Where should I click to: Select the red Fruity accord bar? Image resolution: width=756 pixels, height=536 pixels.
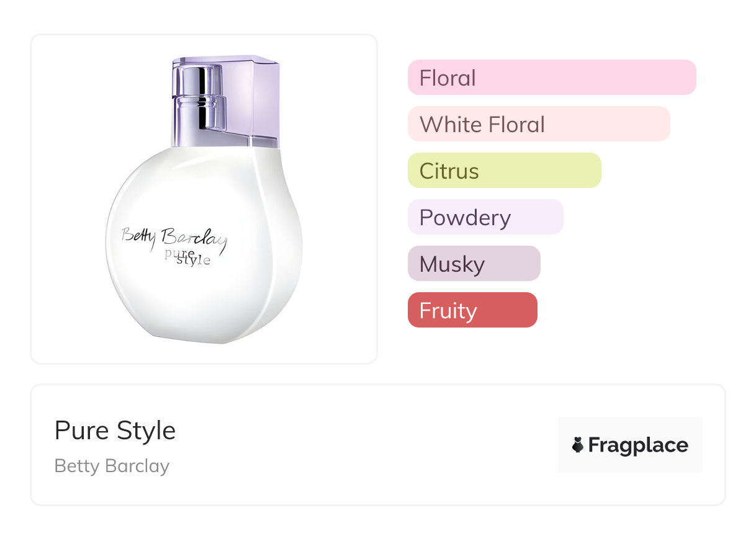click(472, 310)
